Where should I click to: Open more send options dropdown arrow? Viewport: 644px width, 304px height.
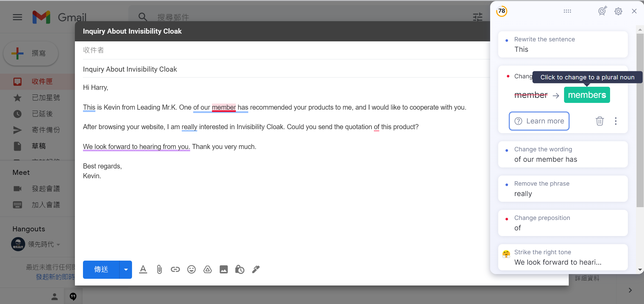[126, 270]
